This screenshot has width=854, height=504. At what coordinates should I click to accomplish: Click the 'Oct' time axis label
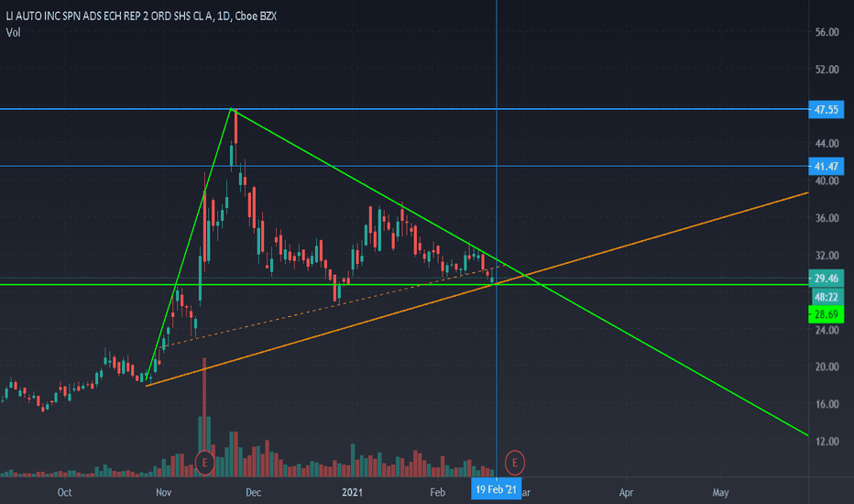coord(64,493)
